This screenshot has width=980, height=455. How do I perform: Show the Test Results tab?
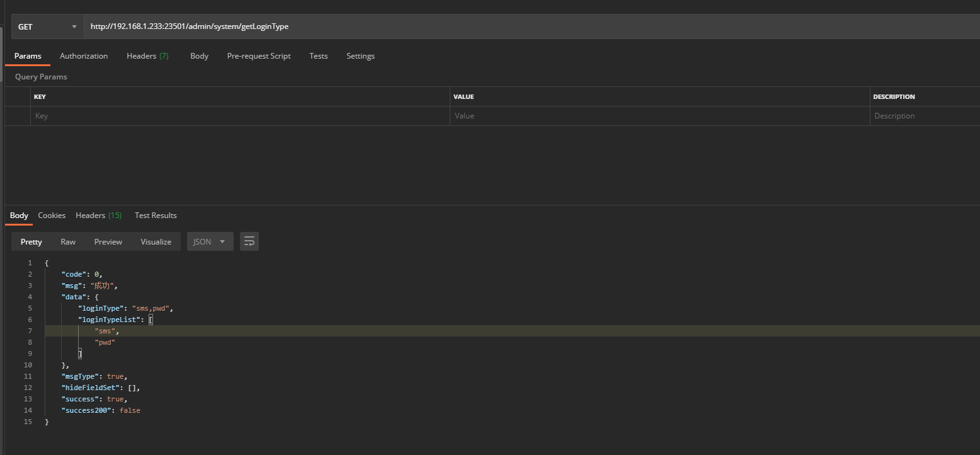pos(156,216)
